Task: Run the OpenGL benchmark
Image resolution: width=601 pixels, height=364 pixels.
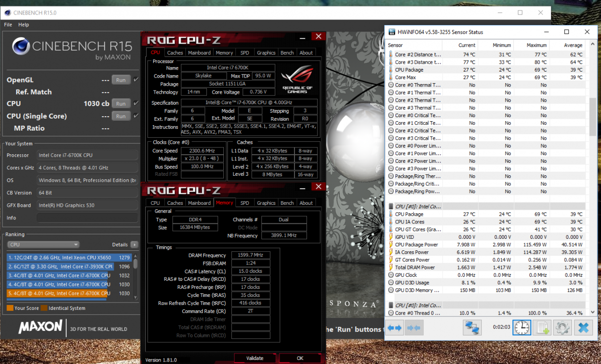Action: coord(121,80)
